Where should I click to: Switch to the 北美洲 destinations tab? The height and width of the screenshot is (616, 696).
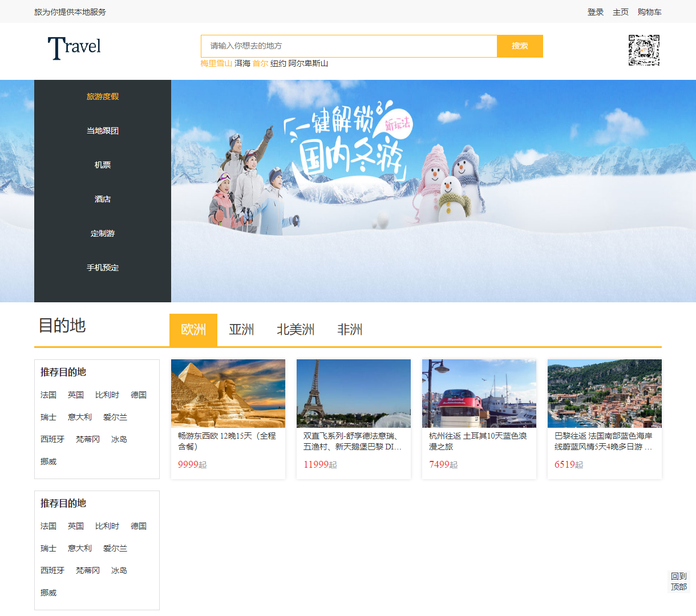(296, 330)
